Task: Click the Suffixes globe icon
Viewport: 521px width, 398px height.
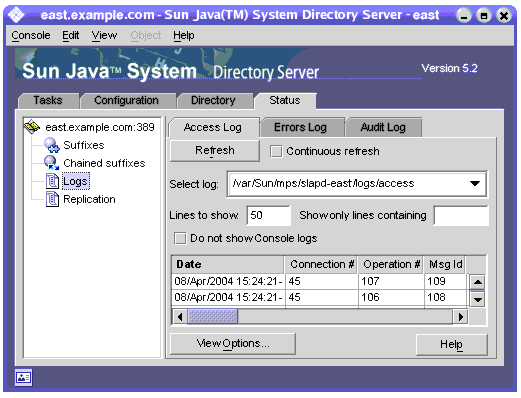Action: click(x=52, y=145)
